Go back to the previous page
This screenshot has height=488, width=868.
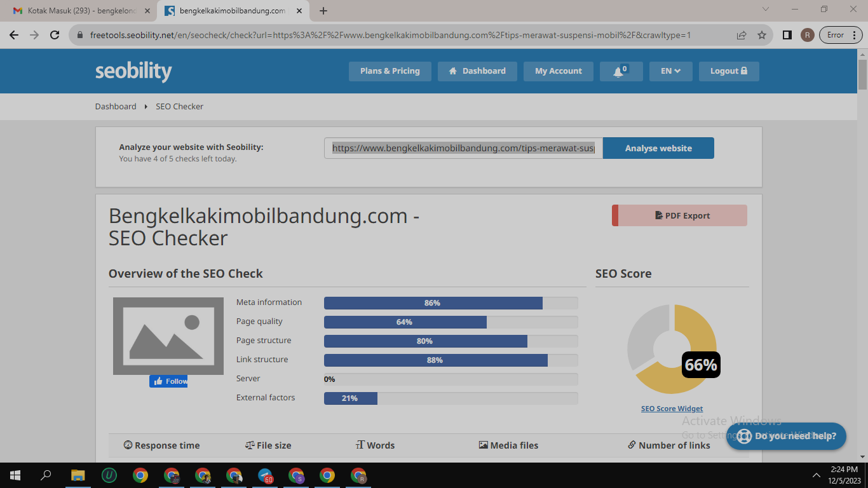tap(14, 35)
